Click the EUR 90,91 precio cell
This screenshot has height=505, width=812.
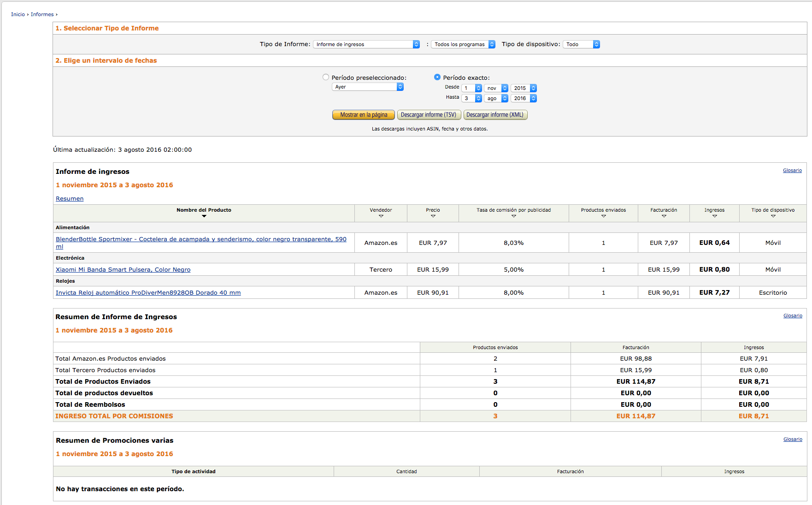tap(433, 293)
